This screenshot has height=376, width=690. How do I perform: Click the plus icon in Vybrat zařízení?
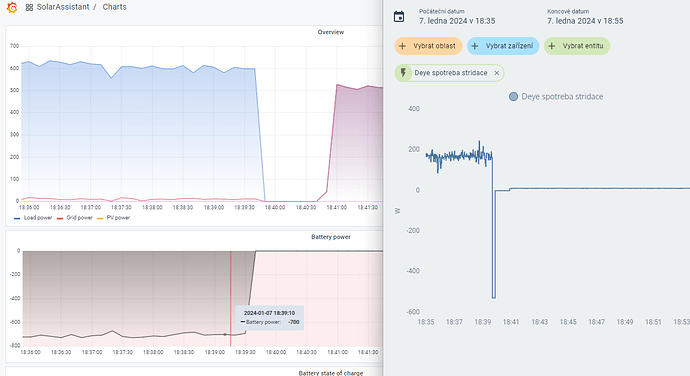475,46
